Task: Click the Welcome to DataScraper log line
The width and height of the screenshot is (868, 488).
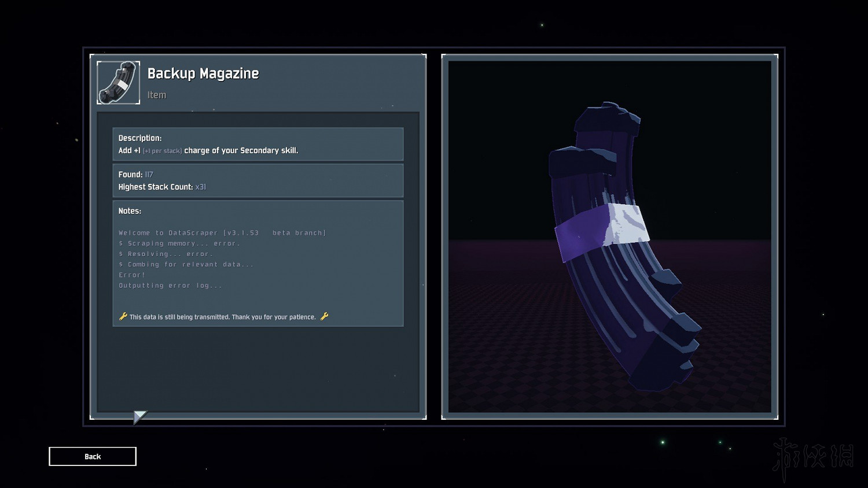Action: (x=222, y=233)
